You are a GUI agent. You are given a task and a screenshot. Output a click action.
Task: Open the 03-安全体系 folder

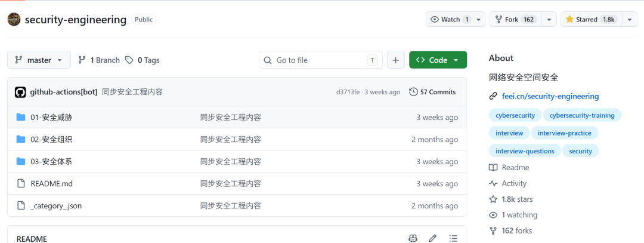click(51, 162)
